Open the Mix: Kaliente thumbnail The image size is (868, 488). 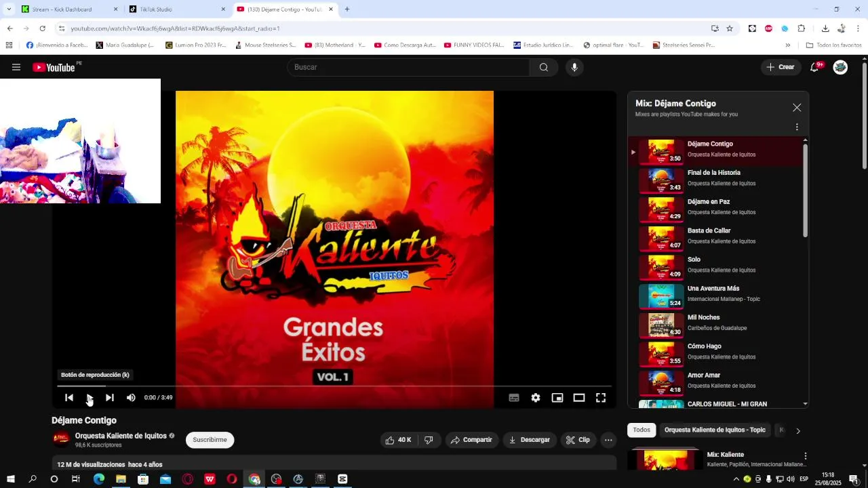tap(664, 460)
